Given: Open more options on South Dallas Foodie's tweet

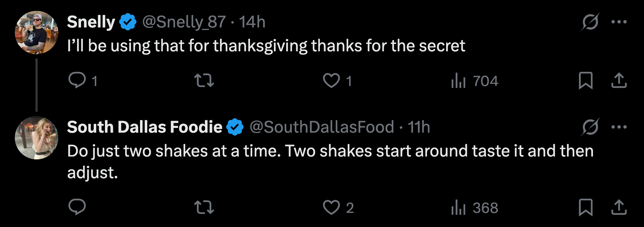Looking at the screenshot, I should pos(619,127).
